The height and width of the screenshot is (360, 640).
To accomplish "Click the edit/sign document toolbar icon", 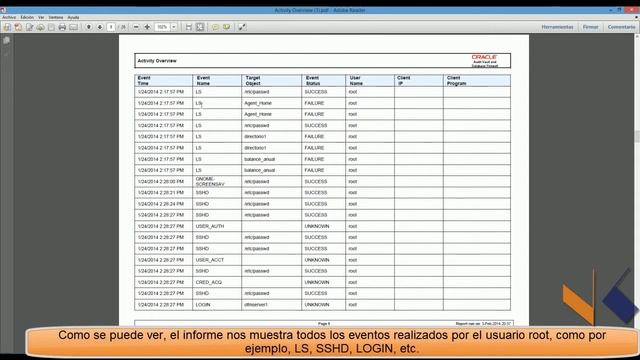I will pos(29,27).
